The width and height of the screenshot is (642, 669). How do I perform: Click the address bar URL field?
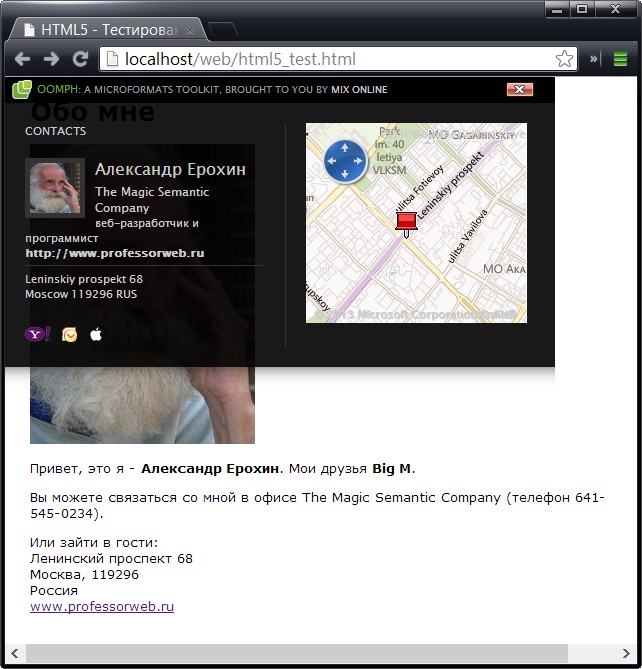tap(339, 59)
